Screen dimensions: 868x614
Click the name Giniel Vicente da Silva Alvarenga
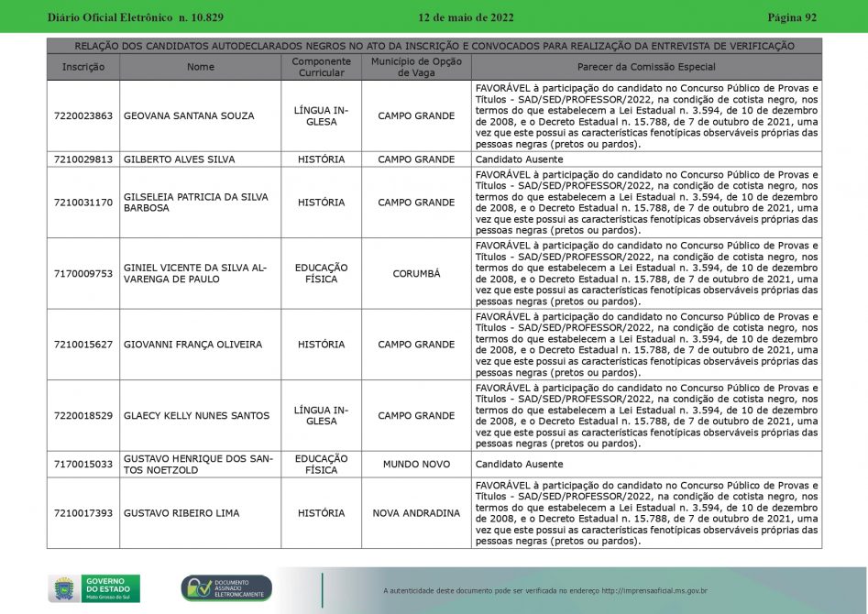tap(194, 273)
